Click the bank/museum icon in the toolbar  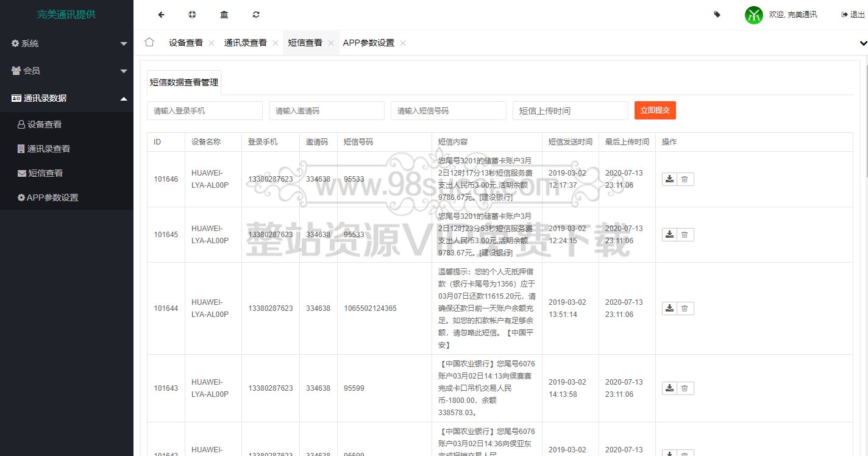tap(224, 14)
